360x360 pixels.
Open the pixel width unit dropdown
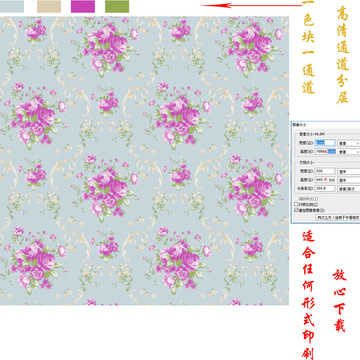pos(349,143)
